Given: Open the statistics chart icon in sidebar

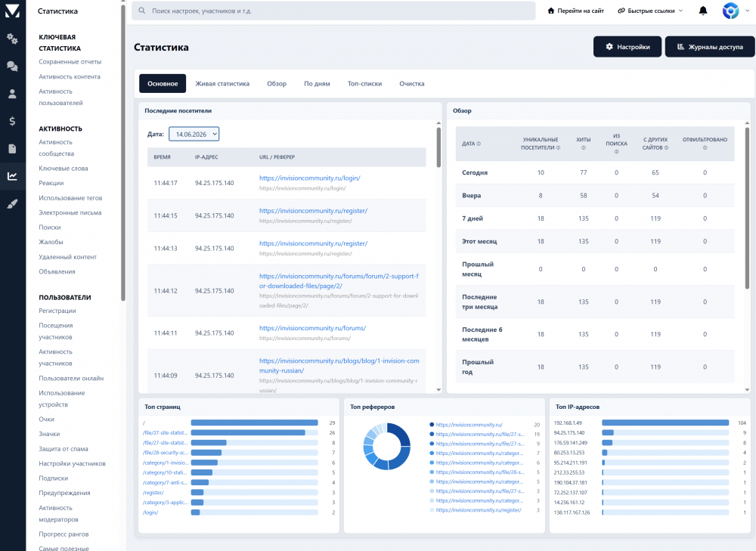Looking at the screenshot, I should [13, 176].
